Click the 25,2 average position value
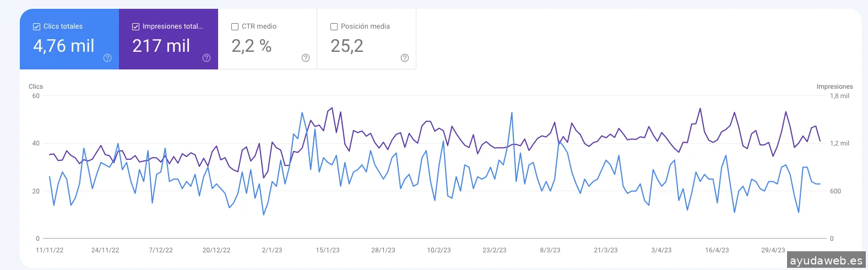This screenshot has height=270, width=868. pos(347,46)
